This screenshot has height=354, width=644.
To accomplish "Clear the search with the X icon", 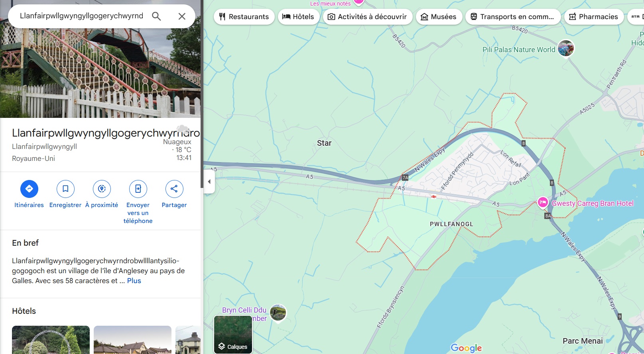I will click(182, 16).
